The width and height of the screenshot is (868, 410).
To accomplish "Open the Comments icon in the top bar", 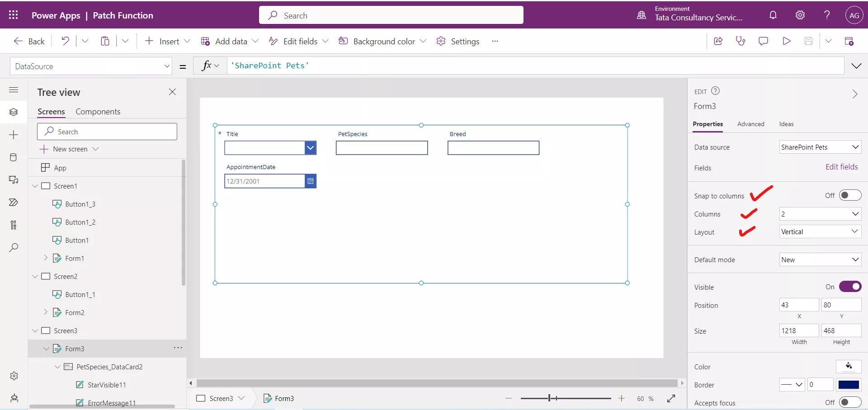I will 763,41.
